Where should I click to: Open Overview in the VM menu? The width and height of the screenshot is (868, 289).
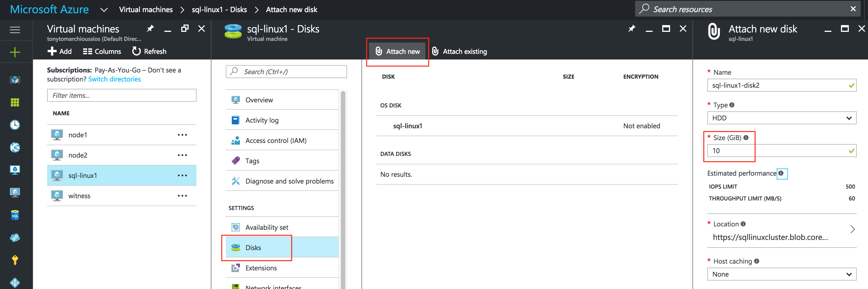pyautogui.click(x=282, y=100)
